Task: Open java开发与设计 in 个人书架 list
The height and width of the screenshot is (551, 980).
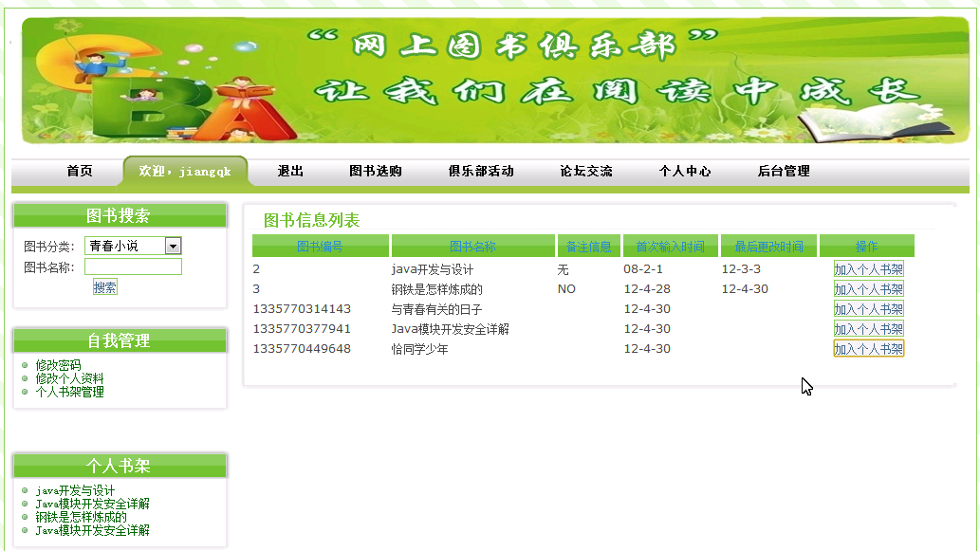Action: 75,490
